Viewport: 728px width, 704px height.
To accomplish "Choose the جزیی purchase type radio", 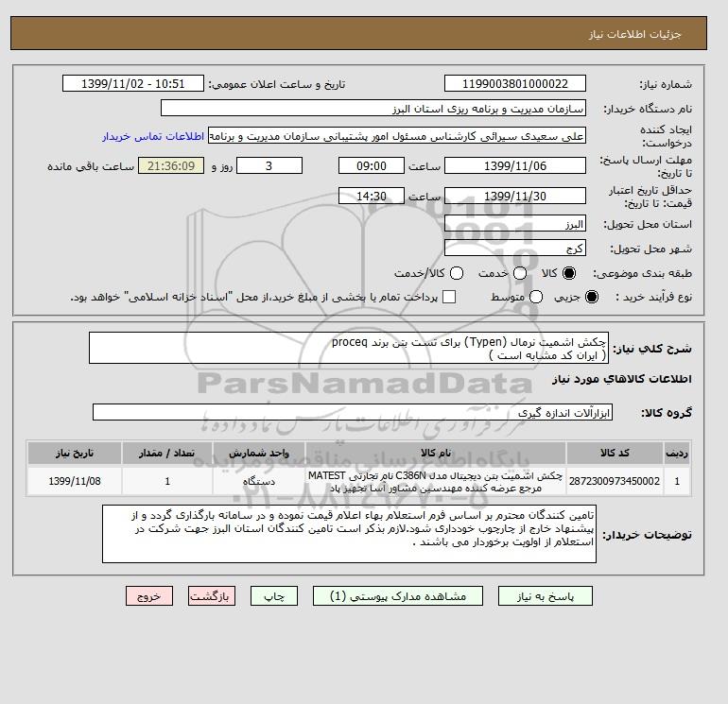I will click(592, 297).
